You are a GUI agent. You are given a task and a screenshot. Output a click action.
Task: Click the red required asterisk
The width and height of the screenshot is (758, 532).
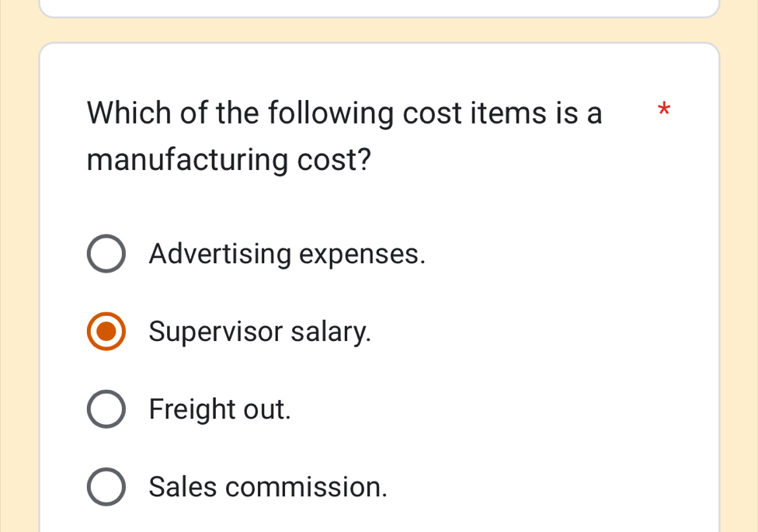pos(662,110)
